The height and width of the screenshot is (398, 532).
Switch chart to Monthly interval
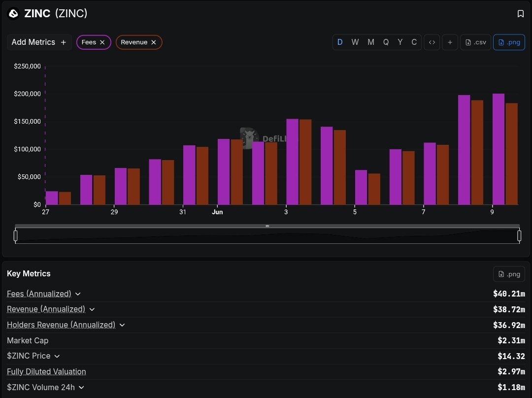point(371,42)
